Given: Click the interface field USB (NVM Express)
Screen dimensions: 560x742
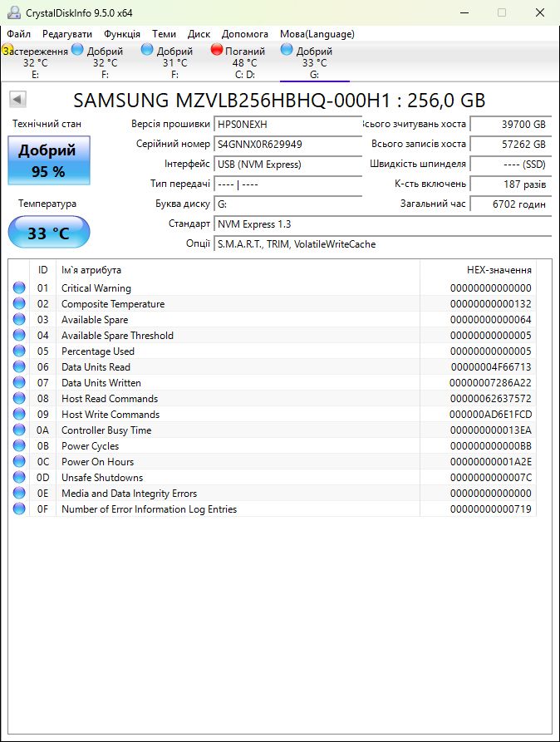Looking at the screenshot, I should pyautogui.click(x=287, y=165).
